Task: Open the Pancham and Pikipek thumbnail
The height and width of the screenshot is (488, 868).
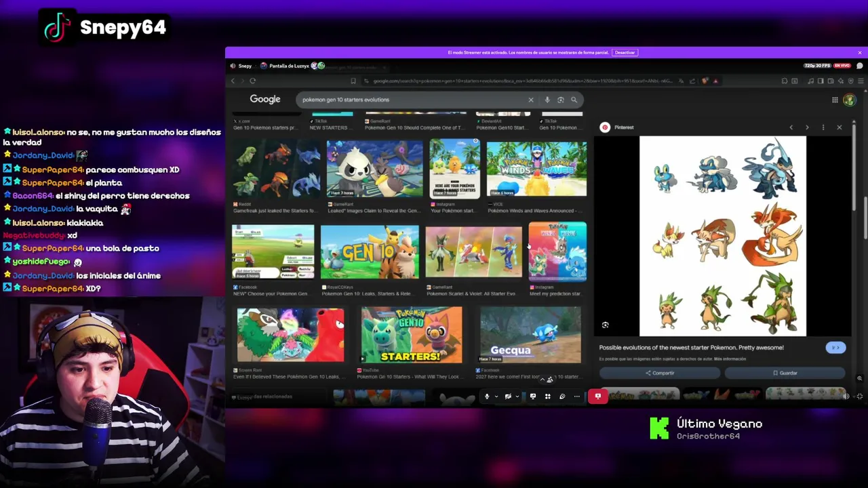Action: (375, 169)
